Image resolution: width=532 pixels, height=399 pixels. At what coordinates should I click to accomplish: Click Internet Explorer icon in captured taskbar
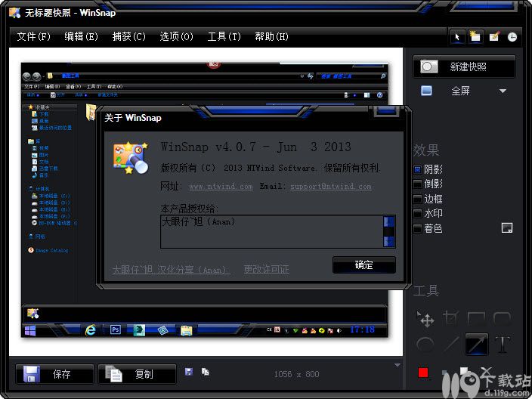90,329
